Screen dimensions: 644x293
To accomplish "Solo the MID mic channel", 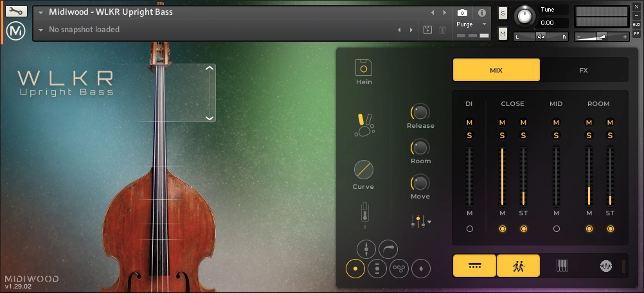I will click(x=556, y=135).
